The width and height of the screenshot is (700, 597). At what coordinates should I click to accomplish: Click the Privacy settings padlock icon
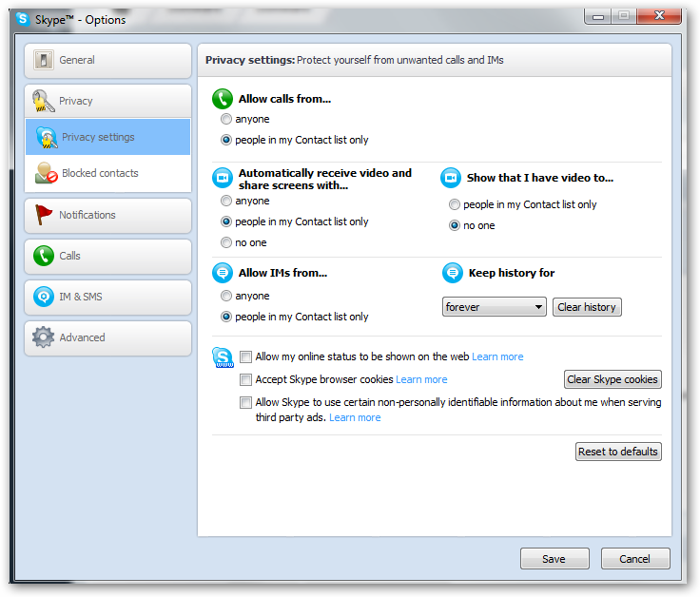47,138
